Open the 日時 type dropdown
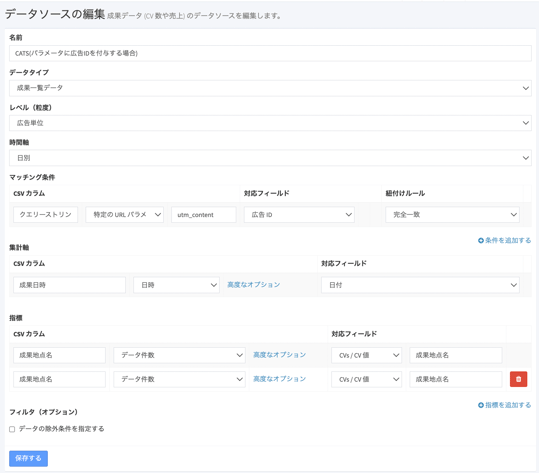539x473 pixels. pyautogui.click(x=176, y=285)
